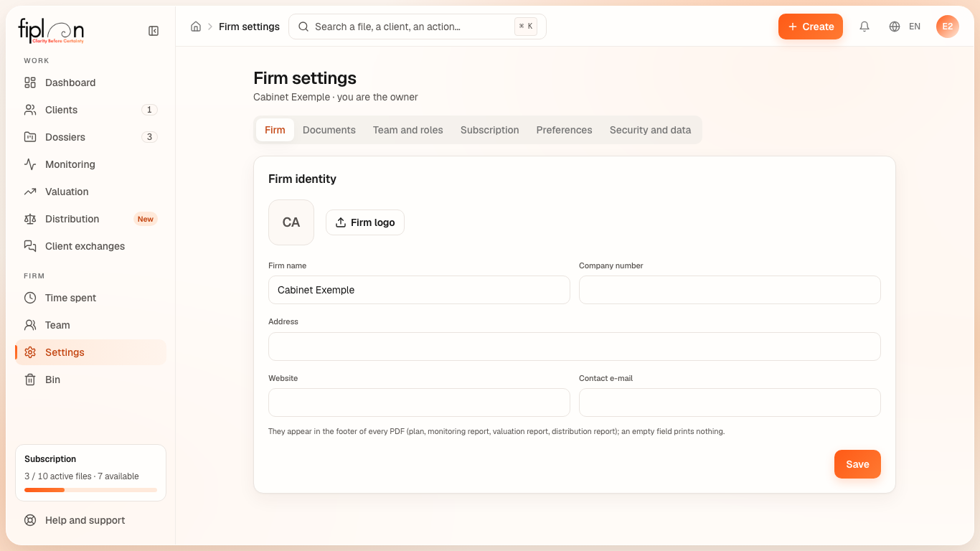The image size is (980, 551).
Task: Click into the Website field
Action: (419, 402)
